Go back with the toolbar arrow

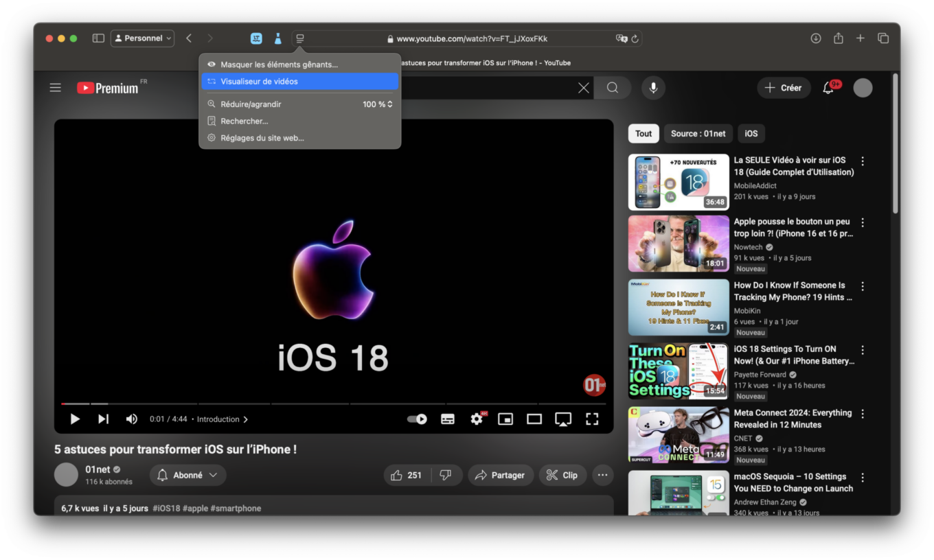coord(189,38)
